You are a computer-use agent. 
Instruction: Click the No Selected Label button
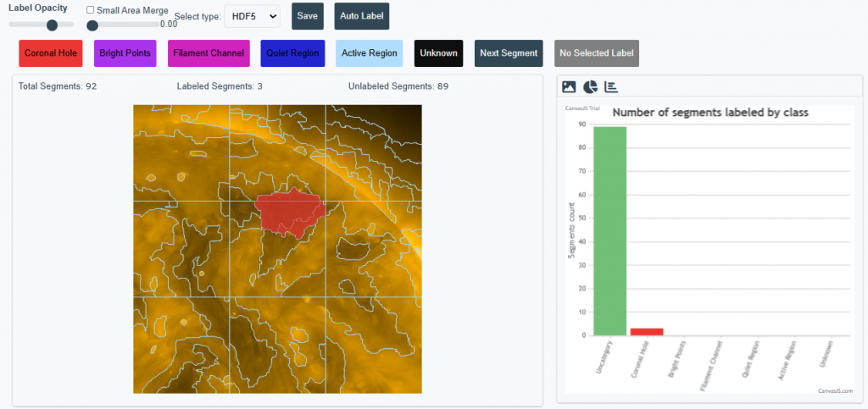(x=597, y=53)
